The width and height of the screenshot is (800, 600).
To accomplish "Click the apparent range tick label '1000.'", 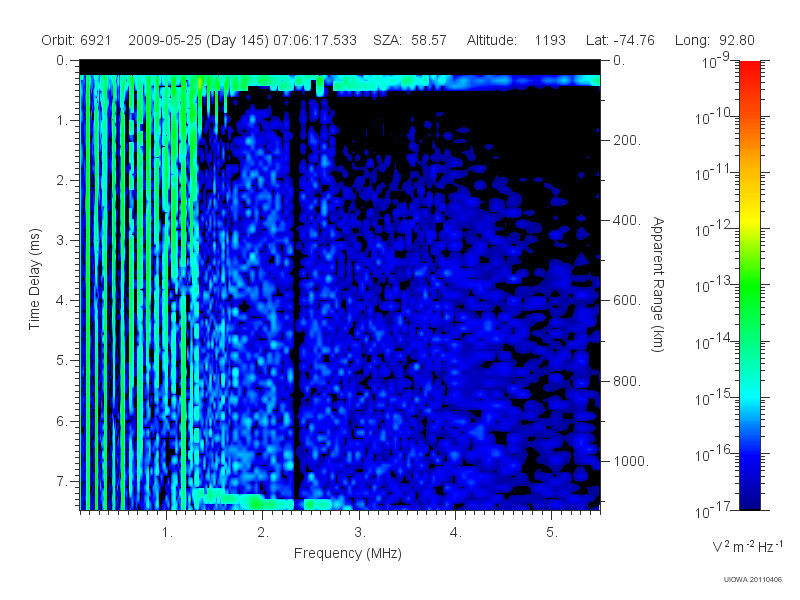I will point(631,461).
